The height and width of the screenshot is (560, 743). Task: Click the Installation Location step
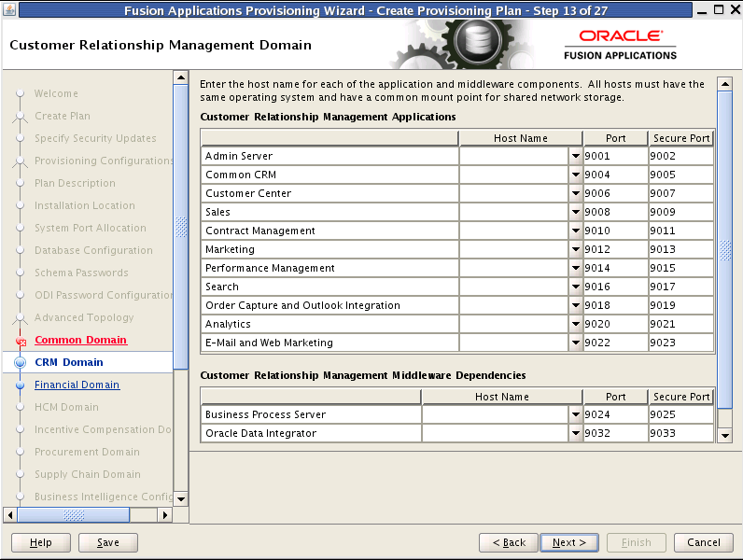click(85, 205)
